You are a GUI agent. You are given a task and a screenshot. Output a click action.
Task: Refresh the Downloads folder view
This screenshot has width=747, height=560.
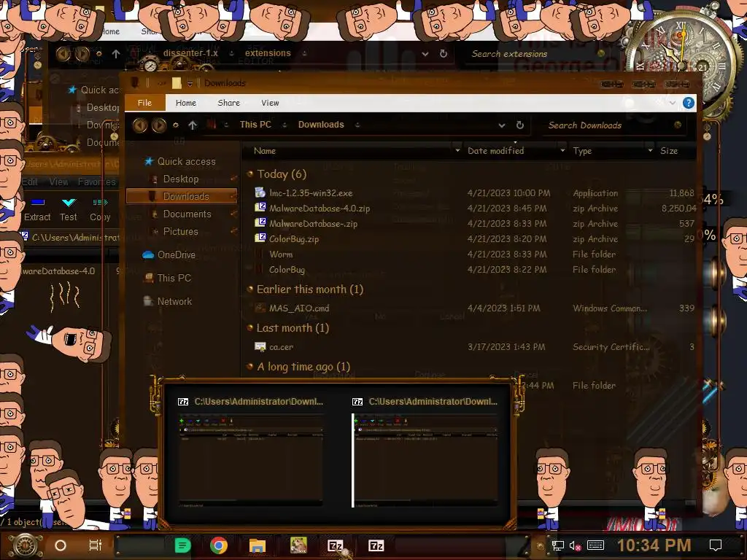point(519,125)
